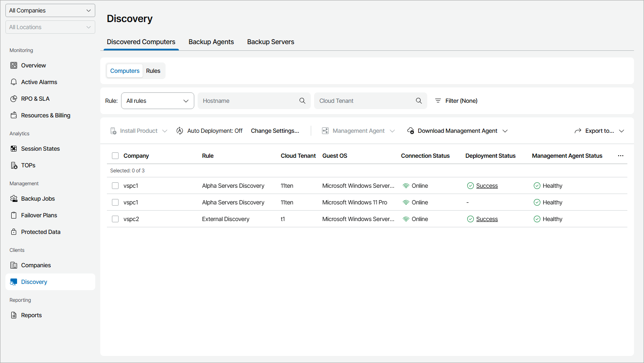This screenshot has width=644, height=363.
Task: Open the table column options ellipsis
Action: pos(620,156)
